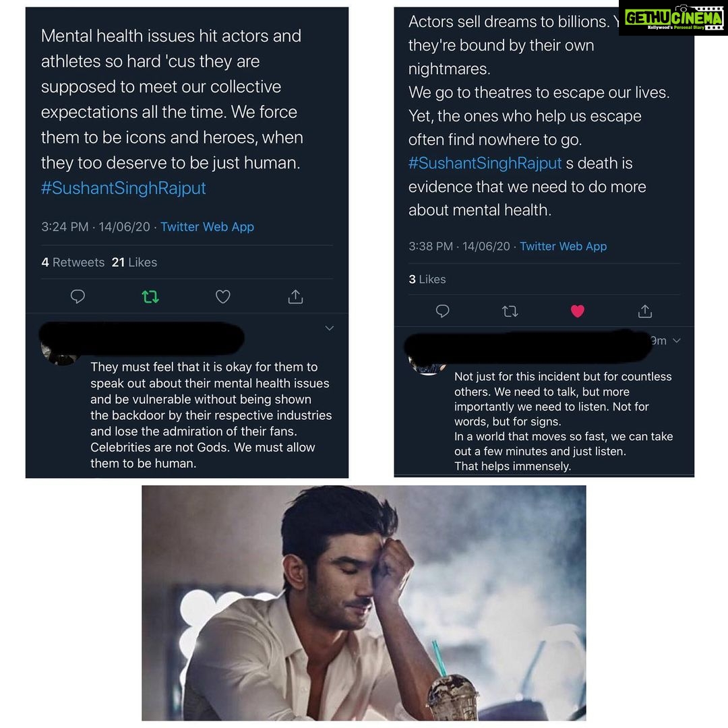The height and width of the screenshot is (728, 728).
Task: Share the right tweet via the share icon
Action: click(645, 311)
